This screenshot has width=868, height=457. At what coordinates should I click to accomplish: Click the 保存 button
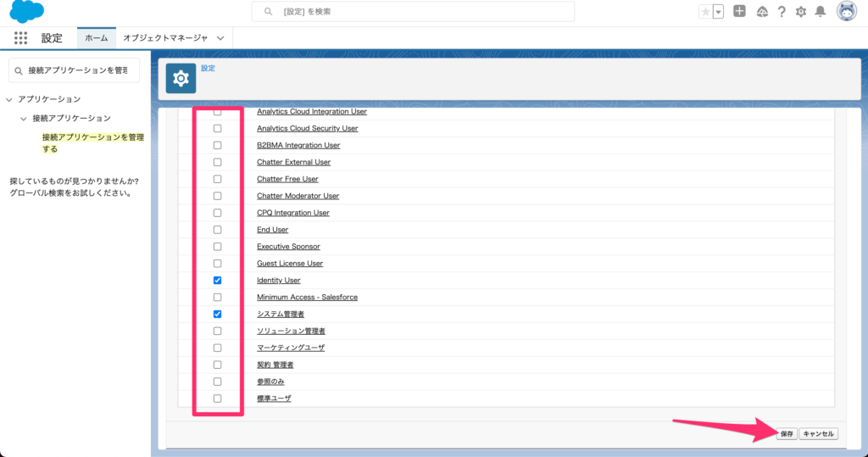coord(787,433)
